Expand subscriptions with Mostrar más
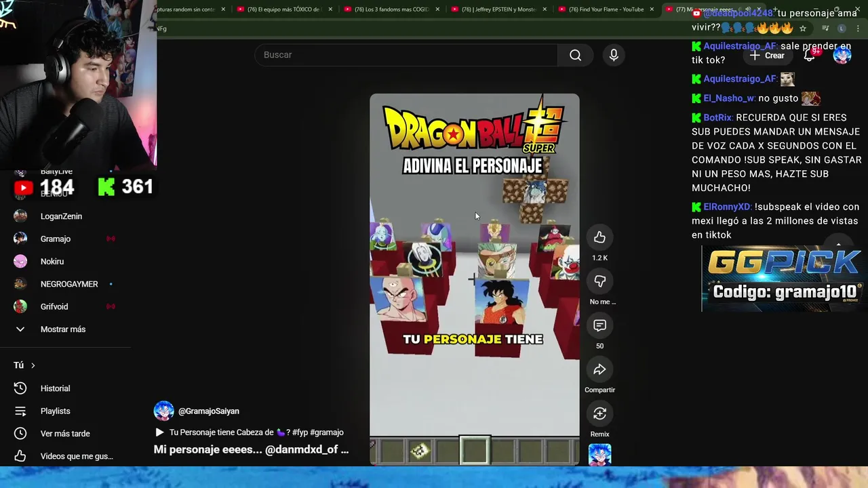 [62, 329]
